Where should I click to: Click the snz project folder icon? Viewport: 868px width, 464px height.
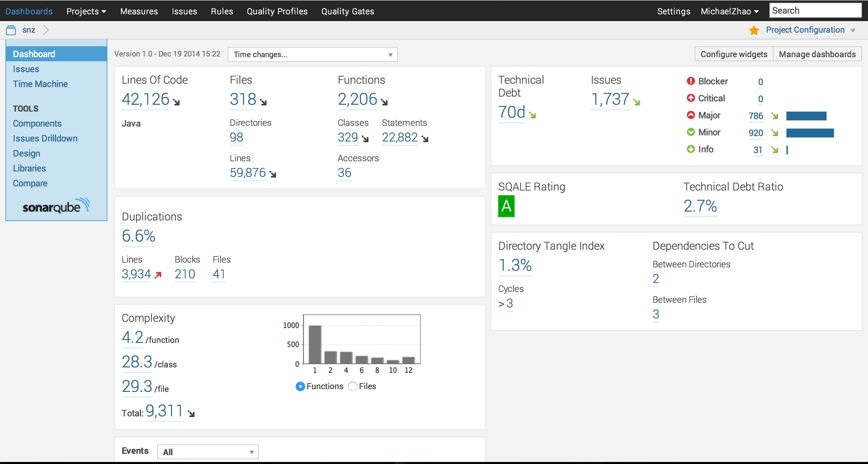click(x=11, y=30)
